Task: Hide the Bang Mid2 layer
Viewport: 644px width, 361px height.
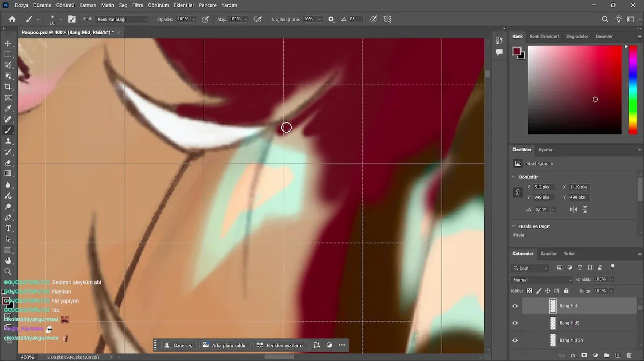Action: point(515,323)
